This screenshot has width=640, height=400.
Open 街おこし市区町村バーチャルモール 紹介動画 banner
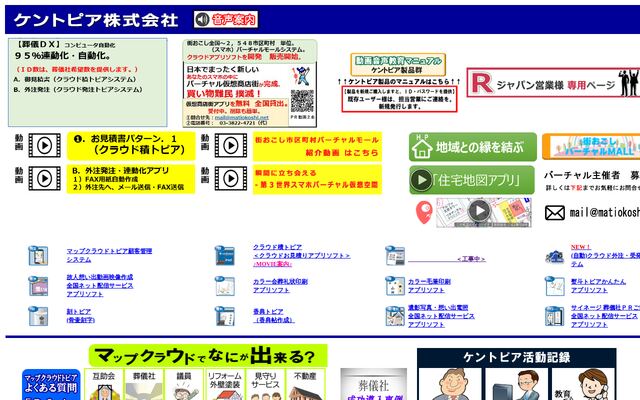tap(317, 146)
